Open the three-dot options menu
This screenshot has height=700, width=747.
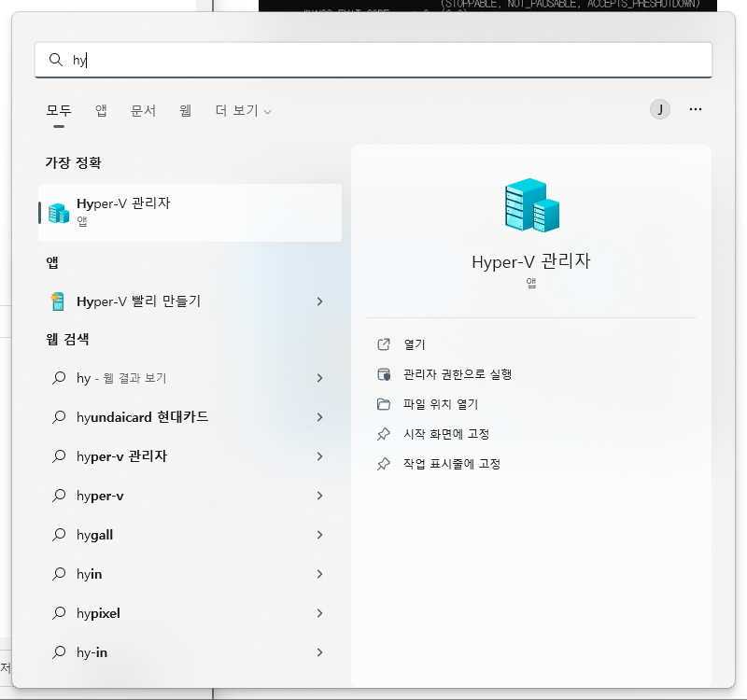(x=695, y=109)
